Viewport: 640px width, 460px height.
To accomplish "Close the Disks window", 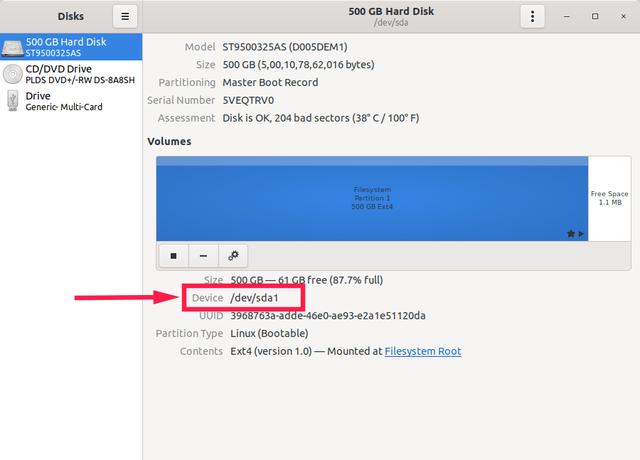I will coord(623,16).
